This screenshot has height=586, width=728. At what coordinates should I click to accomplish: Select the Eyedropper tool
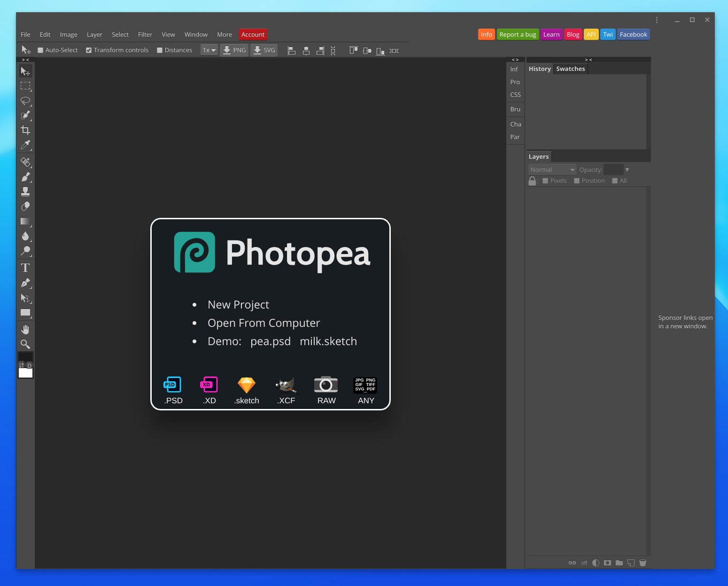tap(25, 145)
